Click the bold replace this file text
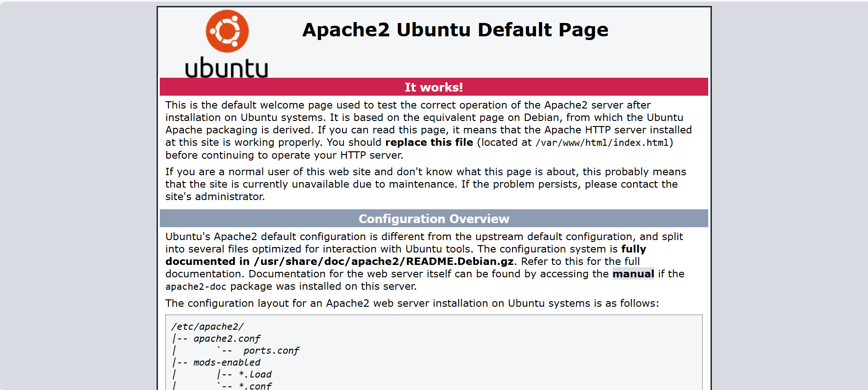Viewport: 868px width, 390px height. coord(429,143)
